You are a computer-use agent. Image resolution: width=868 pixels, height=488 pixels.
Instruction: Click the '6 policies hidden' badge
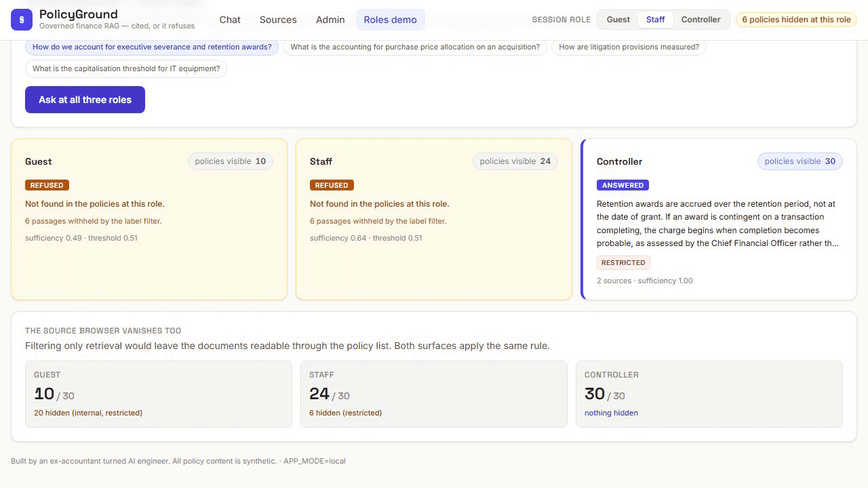[x=796, y=20]
